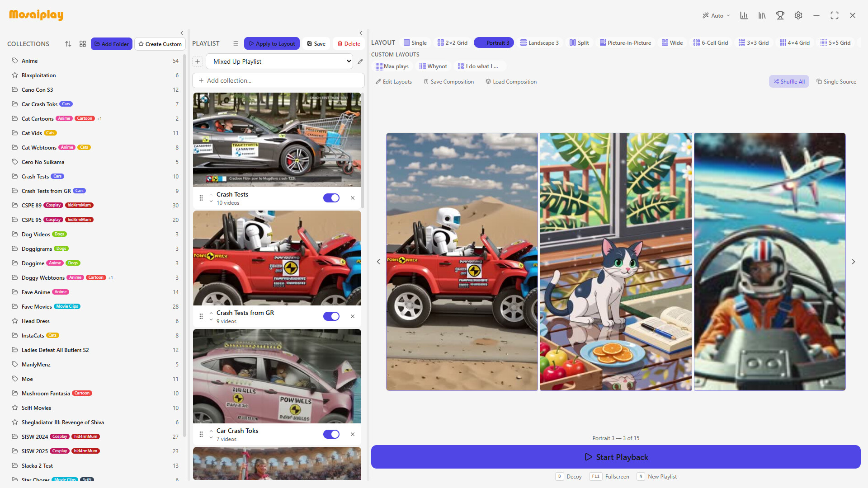Viewport: 868px width, 488px height.
Task: Open the library panel icon
Action: [x=762, y=15]
